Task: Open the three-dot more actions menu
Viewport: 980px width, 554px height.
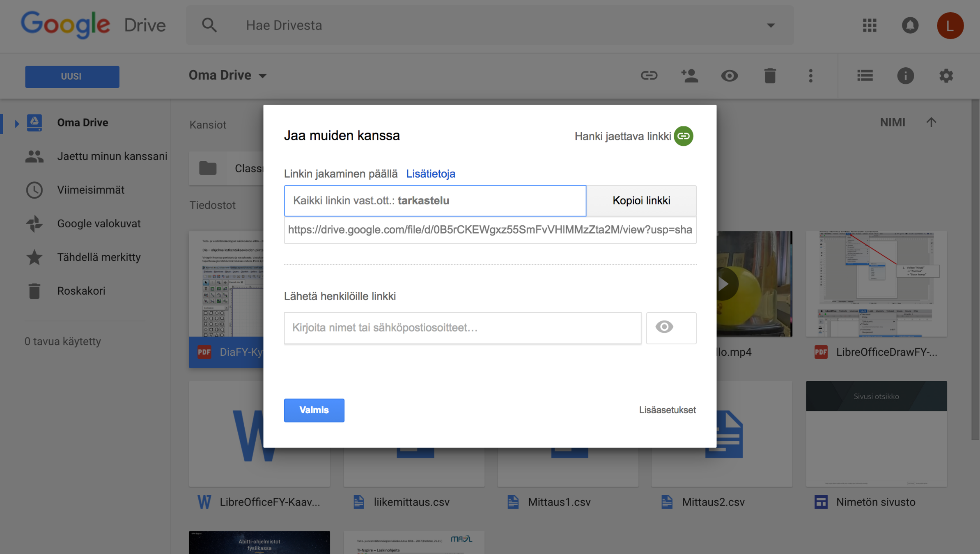Action: [x=810, y=76]
